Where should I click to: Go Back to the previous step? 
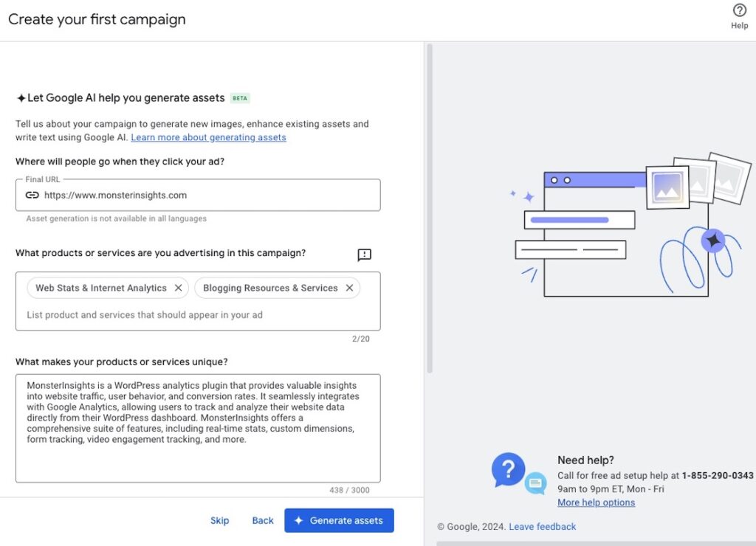263,521
